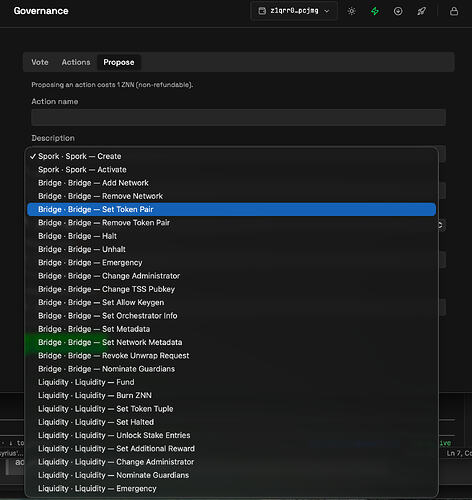This screenshot has width=472, height=500.
Task: Select Bridge — Set Orchestrator Info
Action: click(231, 316)
